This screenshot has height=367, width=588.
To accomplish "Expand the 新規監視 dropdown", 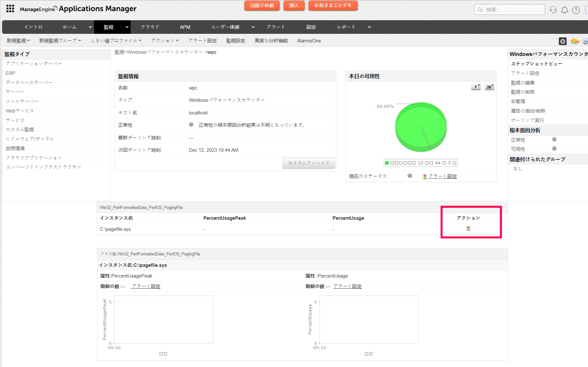I will pos(18,41).
